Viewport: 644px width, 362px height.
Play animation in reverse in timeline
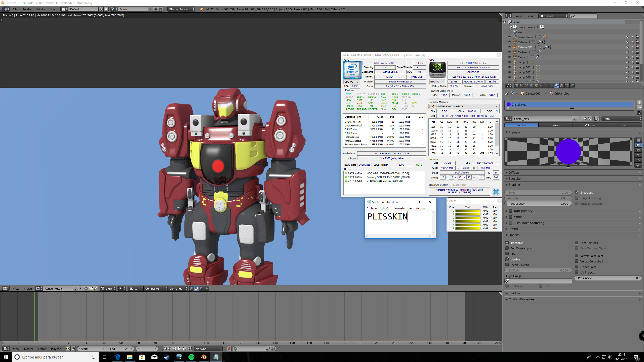click(175, 349)
